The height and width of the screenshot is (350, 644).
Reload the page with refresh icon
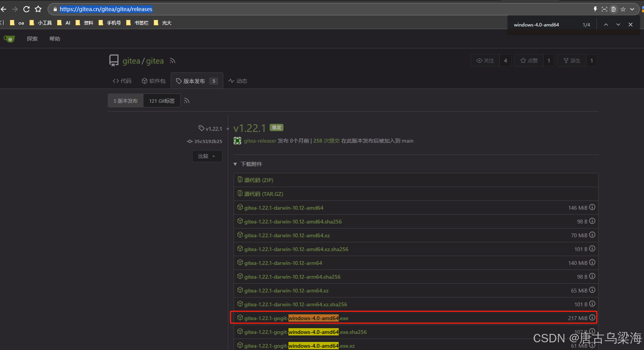tap(26, 9)
